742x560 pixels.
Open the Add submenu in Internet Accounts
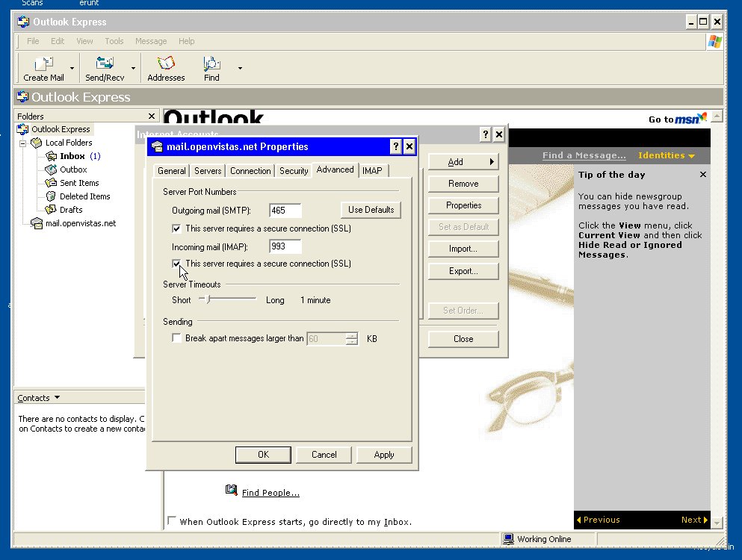coord(463,162)
